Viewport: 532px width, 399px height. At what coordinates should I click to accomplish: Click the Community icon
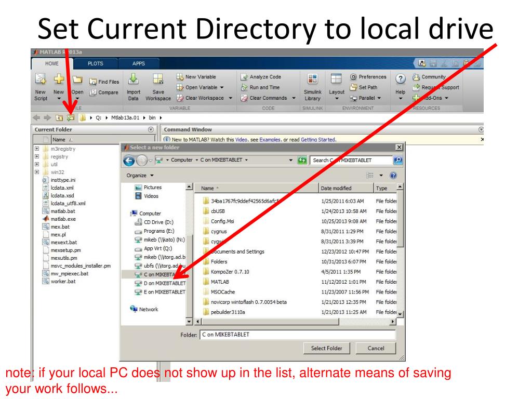[x=416, y=77]
